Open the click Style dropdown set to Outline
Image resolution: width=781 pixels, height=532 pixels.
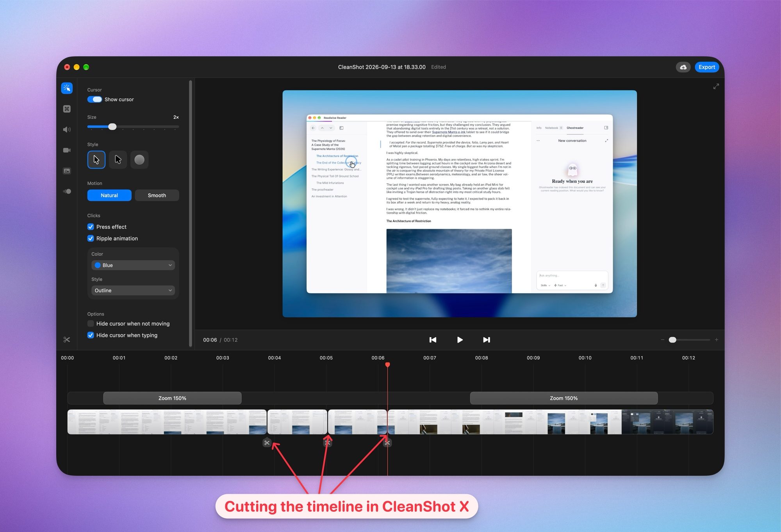133,291
